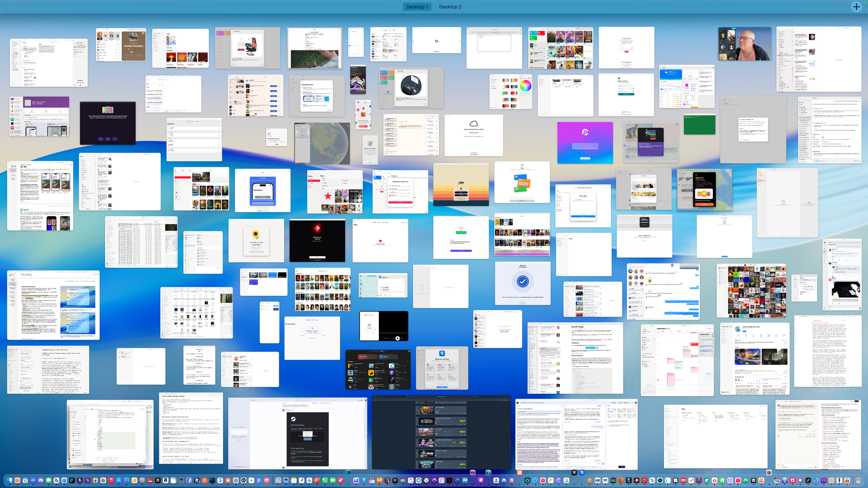The height and width of the screenshot is (488, 868).
Task: Select the purple-pink gradient Craft window
Action: 585,143
